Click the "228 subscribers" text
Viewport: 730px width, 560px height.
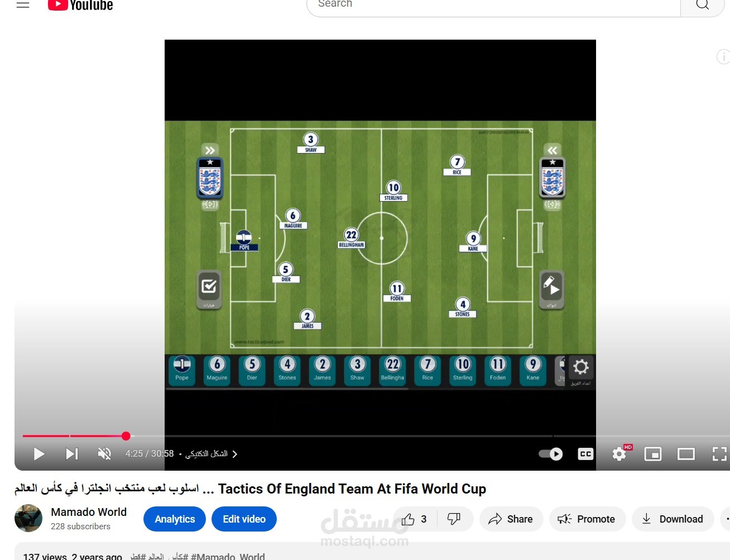tap(80, 527)
